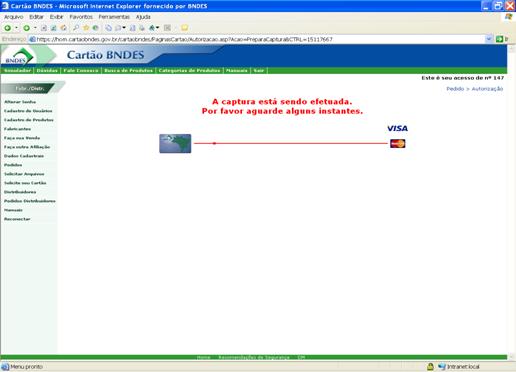Open the Favoritos menu
This screenshot has width=516, height=372.
tap(81, 17)
